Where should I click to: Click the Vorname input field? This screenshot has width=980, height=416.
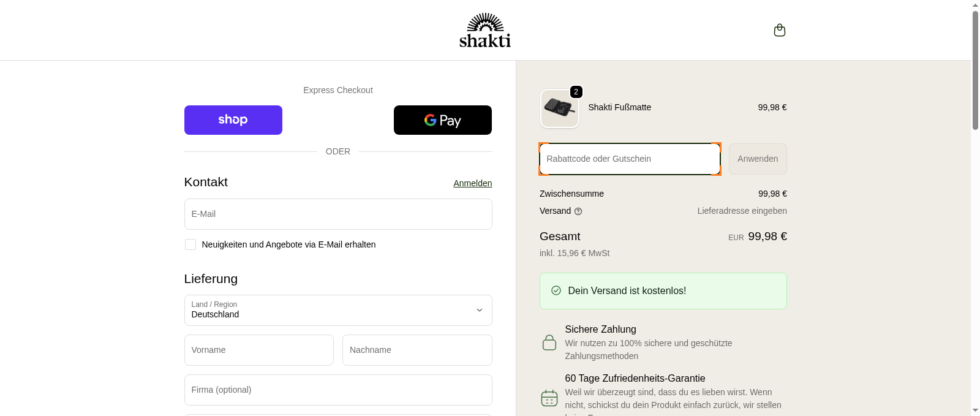[x=258, y=350]
